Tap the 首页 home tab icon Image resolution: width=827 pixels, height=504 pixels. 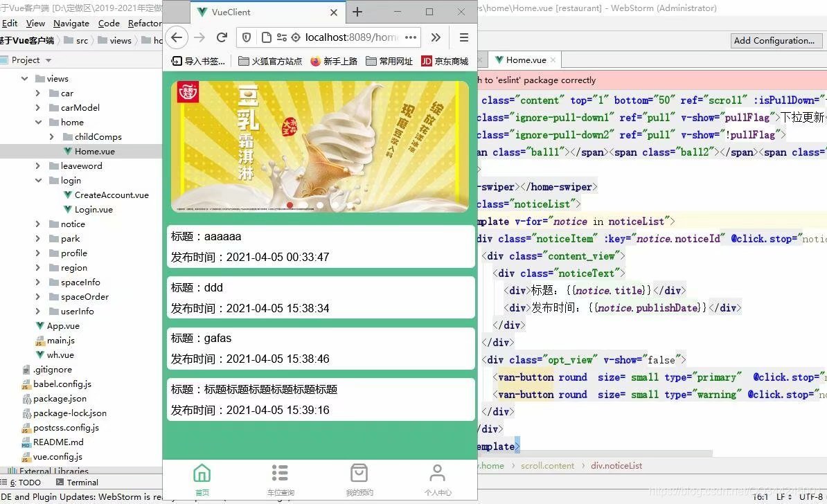click(202, 474)
